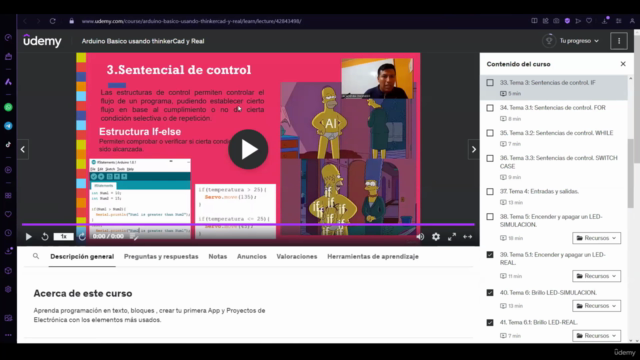Screen dimensions: 640x360
Task: Check the box for lecture 35 WHILE
Action: click(490, 133)
